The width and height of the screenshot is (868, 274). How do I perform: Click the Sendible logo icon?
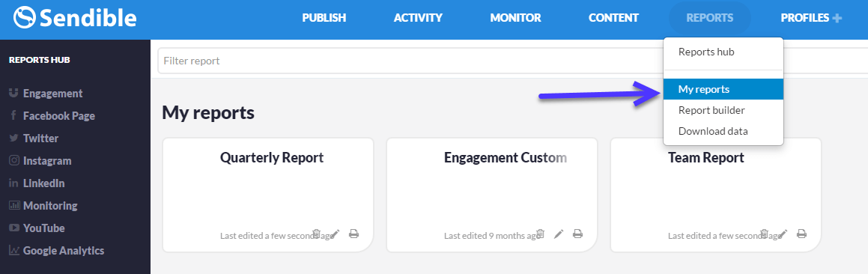click(x=25, y=18)
